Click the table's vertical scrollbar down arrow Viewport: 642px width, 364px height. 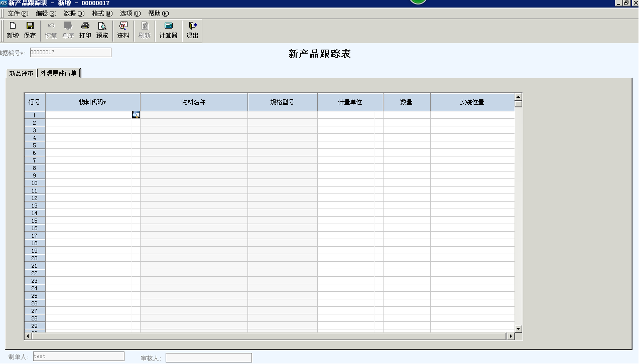coord(519,329)
